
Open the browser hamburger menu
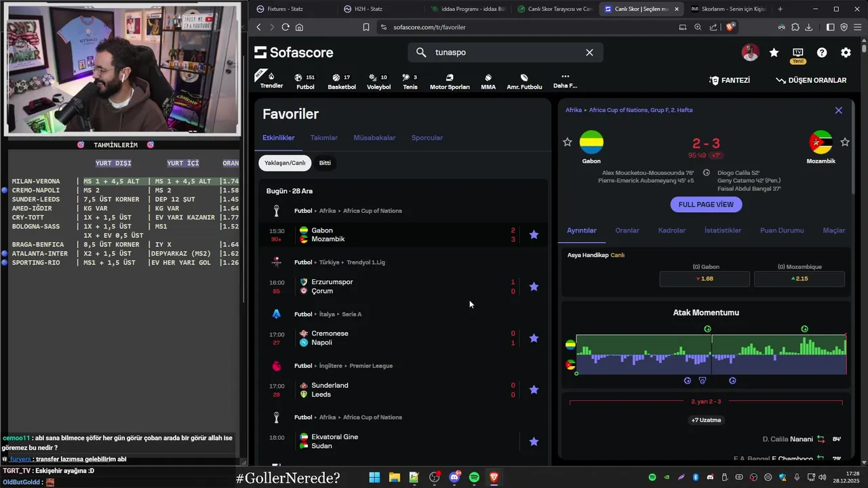coord(858,27)
